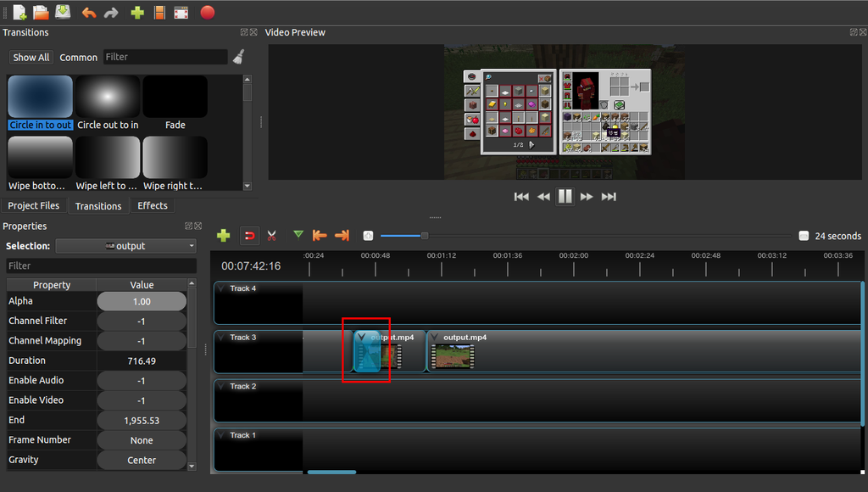868x492 pixels.
Task: Click the zoom-out icon beside 24 seconds
Action: pyautogui.click(x=804, y=236)
